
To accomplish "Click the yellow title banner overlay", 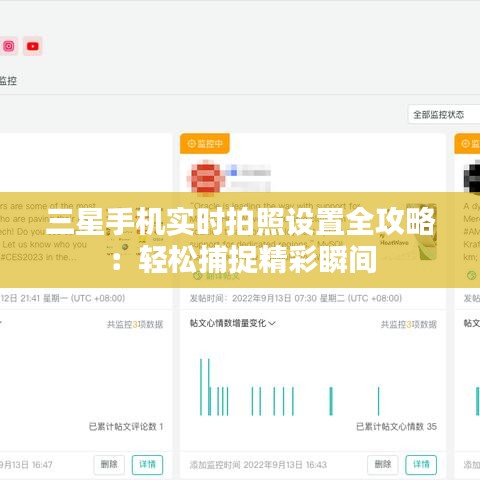I will pos(240,240).
